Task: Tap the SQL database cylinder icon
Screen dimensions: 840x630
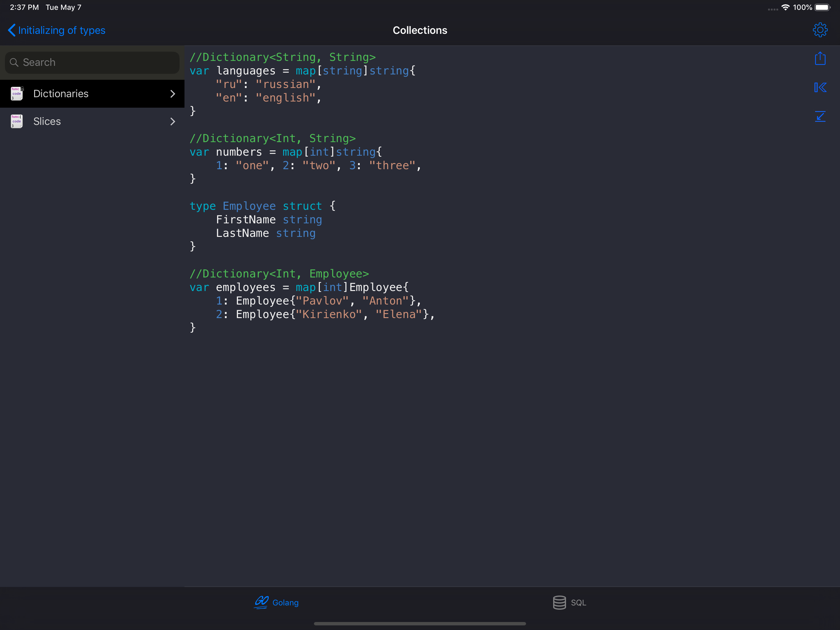Action: pos(559,602)
